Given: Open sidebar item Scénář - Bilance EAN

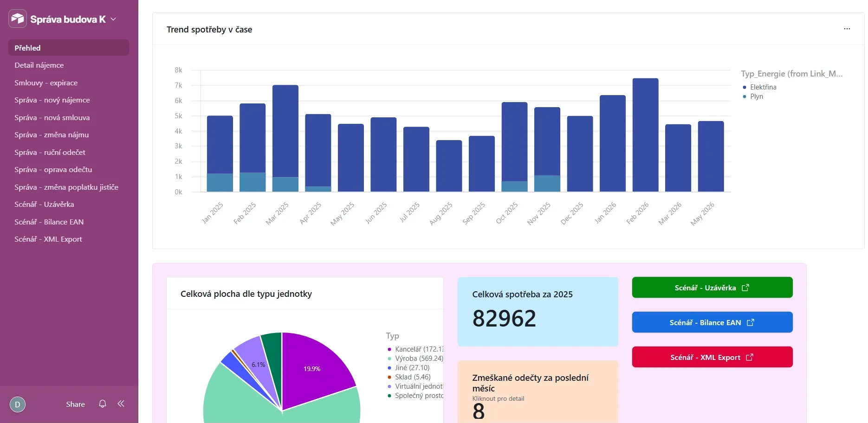Looking at the screenshot, I should [69, 222].
